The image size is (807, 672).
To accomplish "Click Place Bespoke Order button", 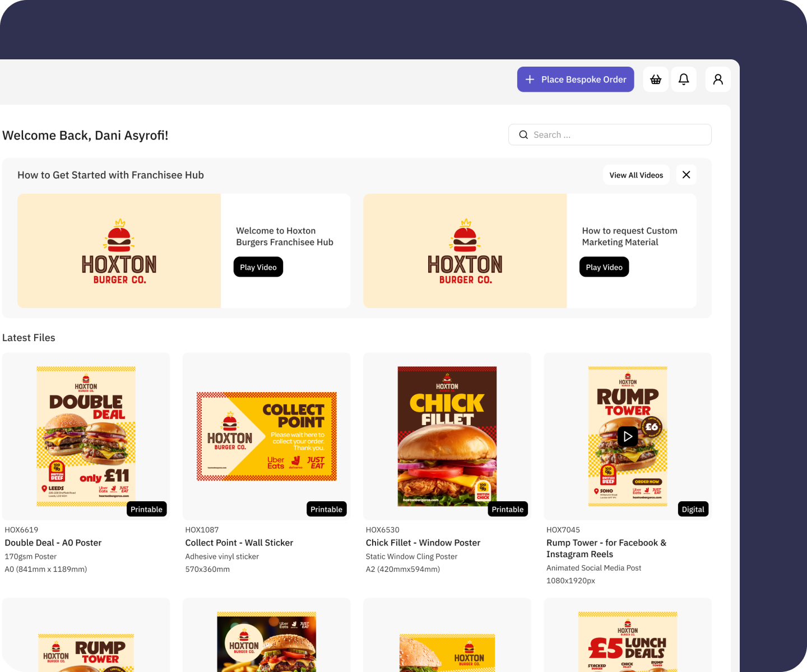I will coord(576,80).
